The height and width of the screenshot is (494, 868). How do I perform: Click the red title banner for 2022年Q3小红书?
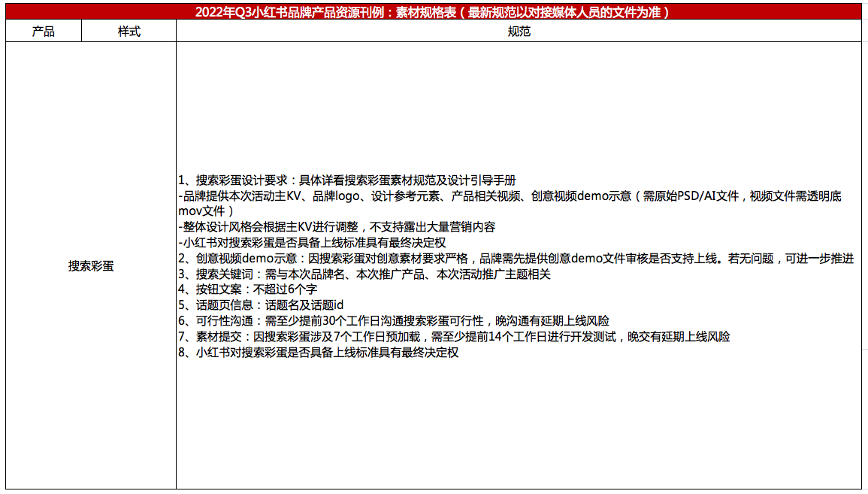click(432, 11)
